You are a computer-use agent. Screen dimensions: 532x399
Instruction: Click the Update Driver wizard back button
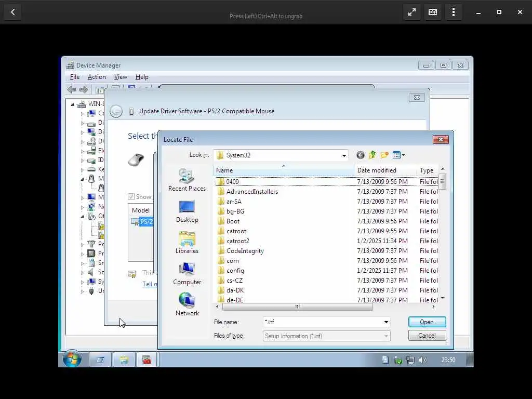point(116,111)
